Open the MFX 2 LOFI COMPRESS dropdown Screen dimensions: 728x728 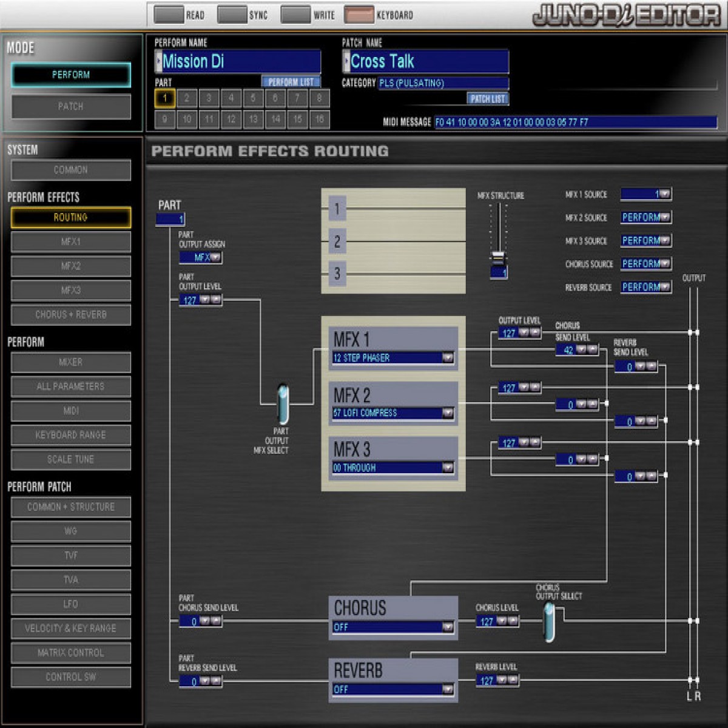coord(448,413)
